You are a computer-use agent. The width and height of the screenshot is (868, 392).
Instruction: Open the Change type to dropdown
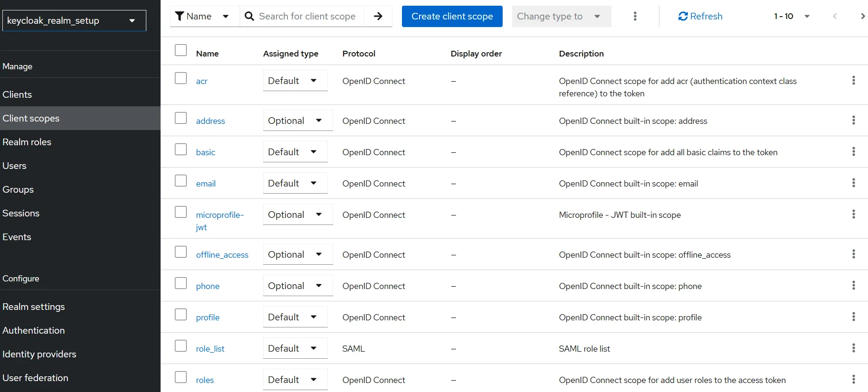point(561,16)
